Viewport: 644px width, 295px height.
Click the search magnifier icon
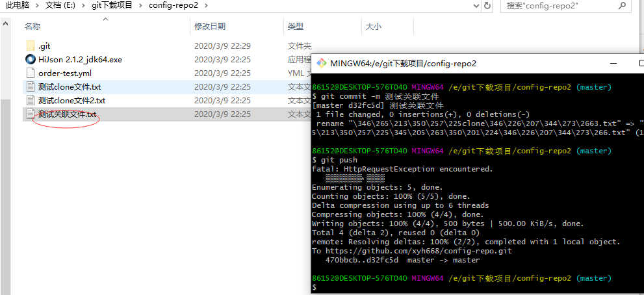point(623,5)
